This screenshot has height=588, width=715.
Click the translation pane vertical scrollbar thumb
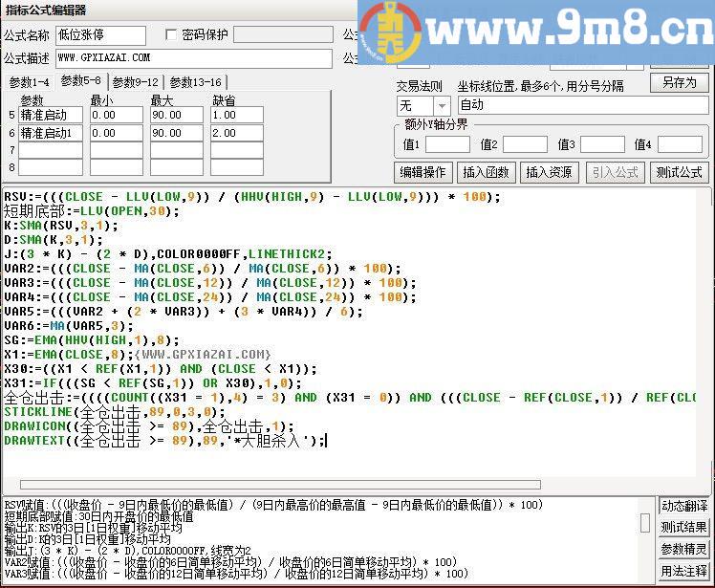pyautogui.click(x=645, y=523)
